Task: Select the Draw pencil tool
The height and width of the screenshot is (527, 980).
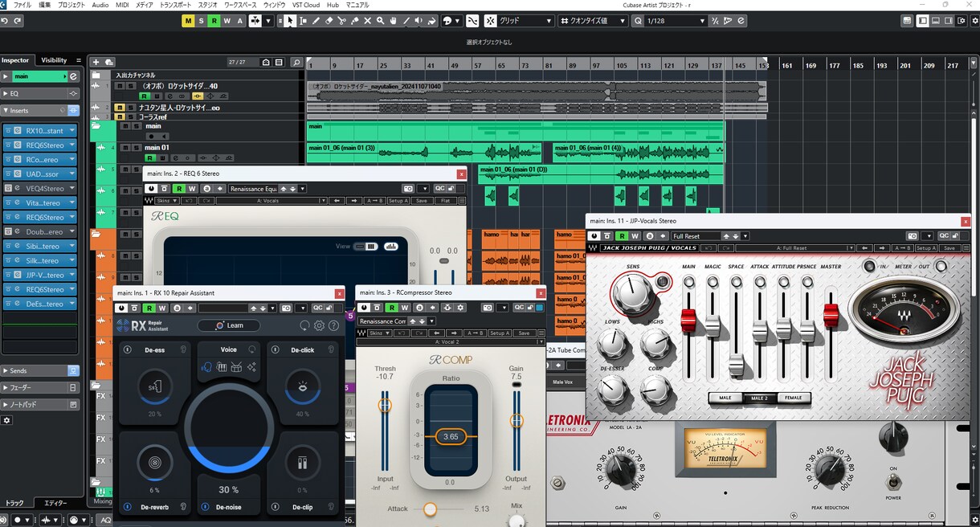Action: pos(316,21)
